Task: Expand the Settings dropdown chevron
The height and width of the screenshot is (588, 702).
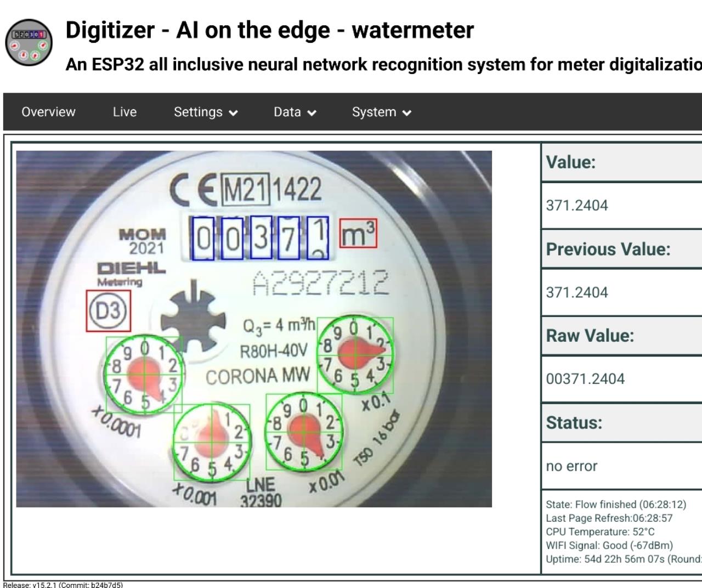Action: 233,113
